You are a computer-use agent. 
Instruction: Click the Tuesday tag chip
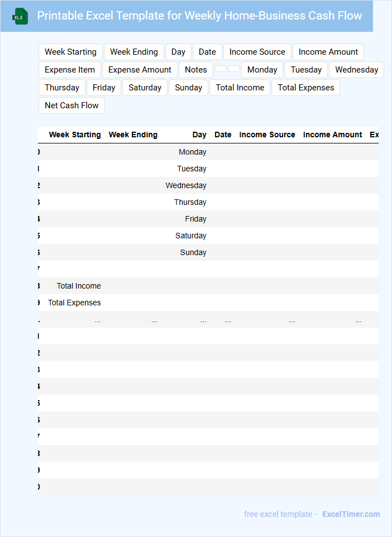(306, 70)
